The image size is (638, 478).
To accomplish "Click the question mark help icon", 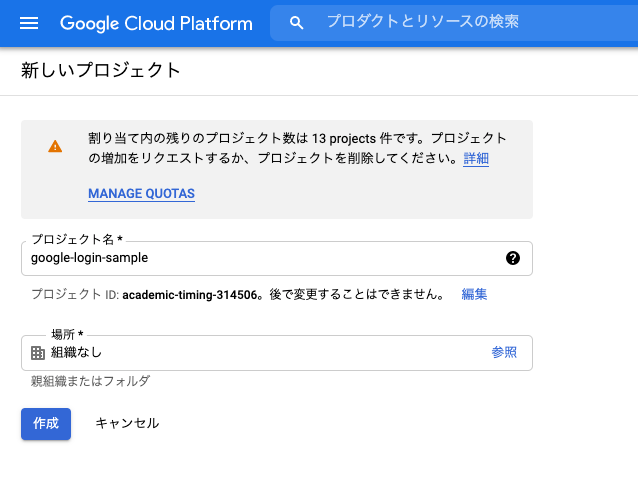I will 513,258.
